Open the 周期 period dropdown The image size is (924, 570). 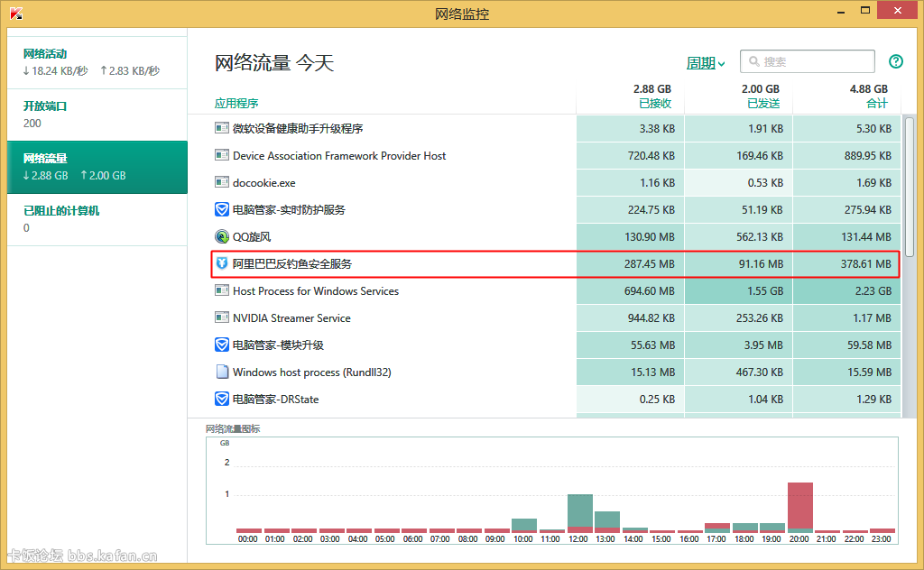pyautogui.click(x=706, y=63)
